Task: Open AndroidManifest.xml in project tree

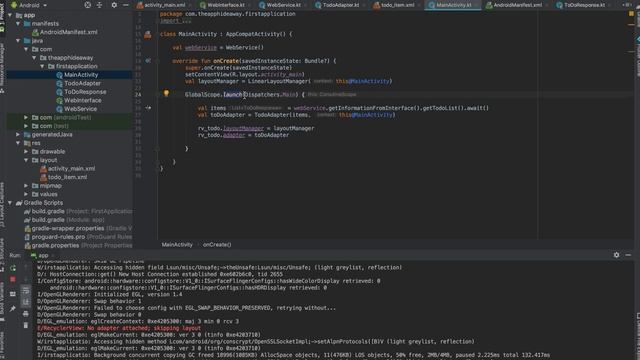Action: 69,32
